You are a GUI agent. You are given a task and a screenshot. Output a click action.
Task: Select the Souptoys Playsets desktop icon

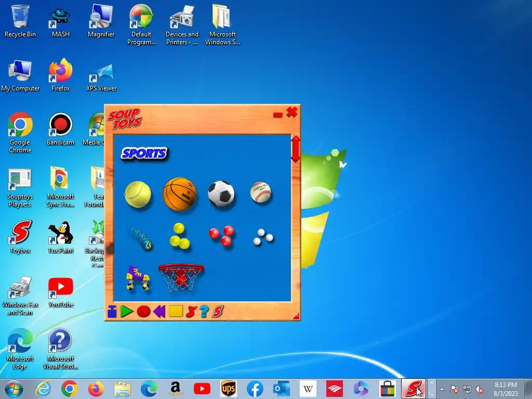point(20,188)
